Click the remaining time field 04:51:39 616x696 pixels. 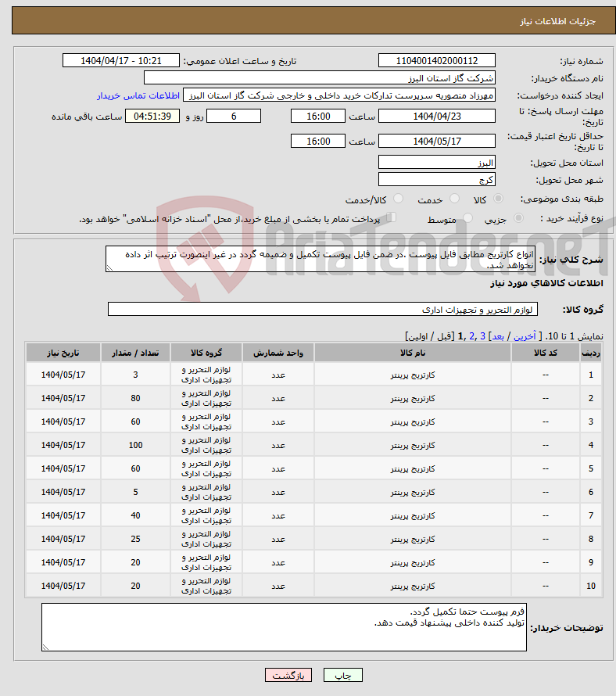click(x=152, y=117)
